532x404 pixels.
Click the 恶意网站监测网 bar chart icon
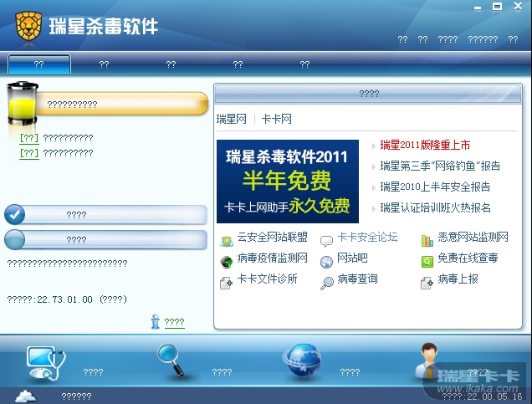pos(427,241)
